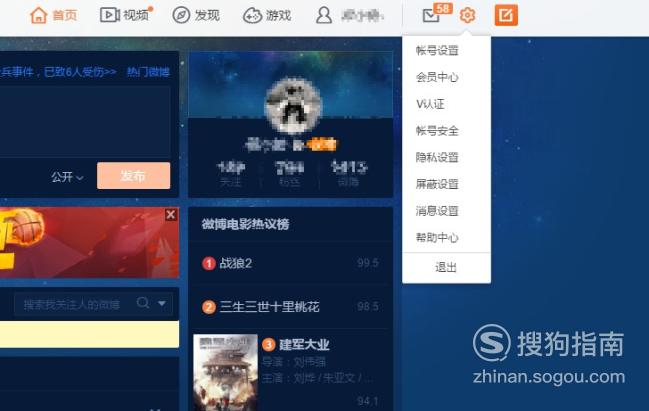Click the orange settings gear icon
The width and height of the screenshot is (649, 411).
pyautogui.click(x=467, y=16)
